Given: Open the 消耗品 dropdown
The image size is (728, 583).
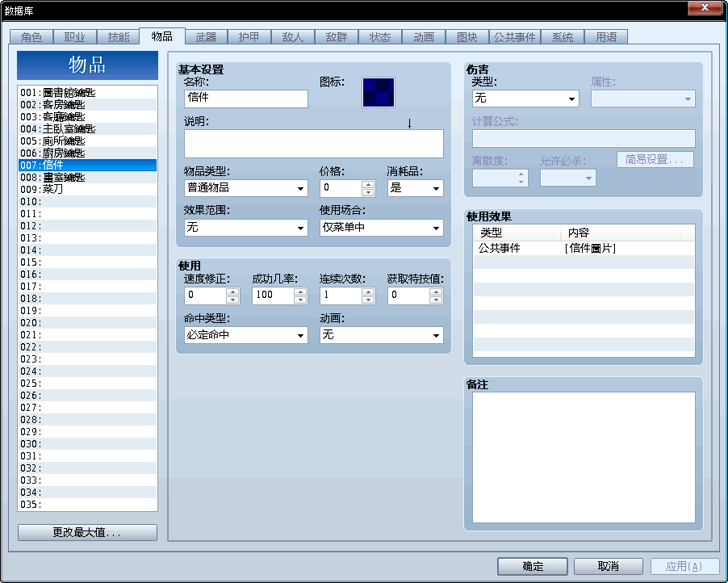Looking at the screenshot, I should (x=415, y=188).
